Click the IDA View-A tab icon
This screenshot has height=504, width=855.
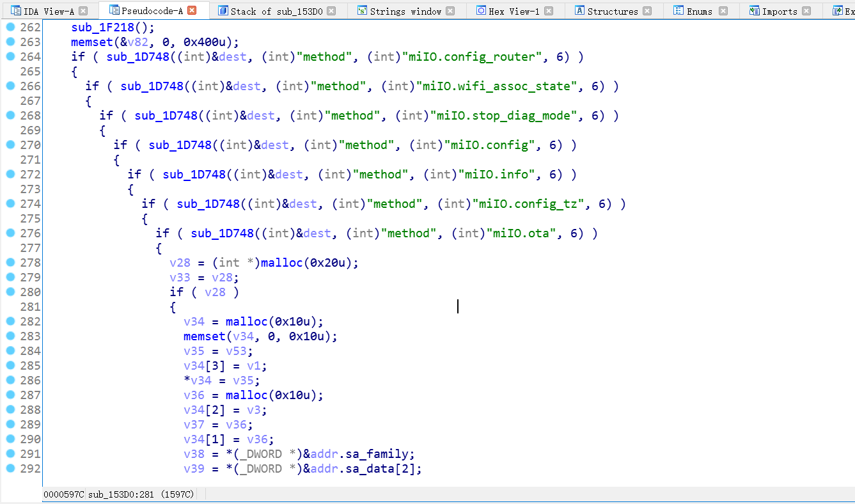[x=16, y=11]
